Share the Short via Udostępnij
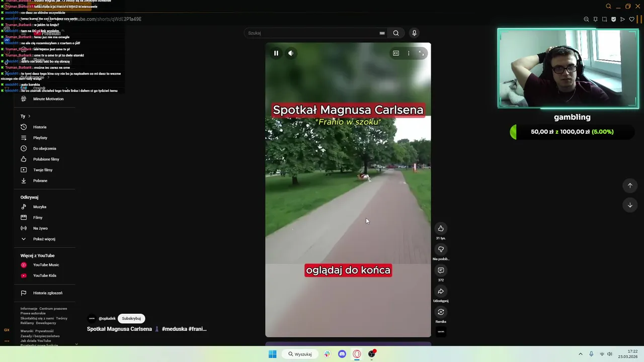This screenshot has height=362, width=644. coord(441,292)
